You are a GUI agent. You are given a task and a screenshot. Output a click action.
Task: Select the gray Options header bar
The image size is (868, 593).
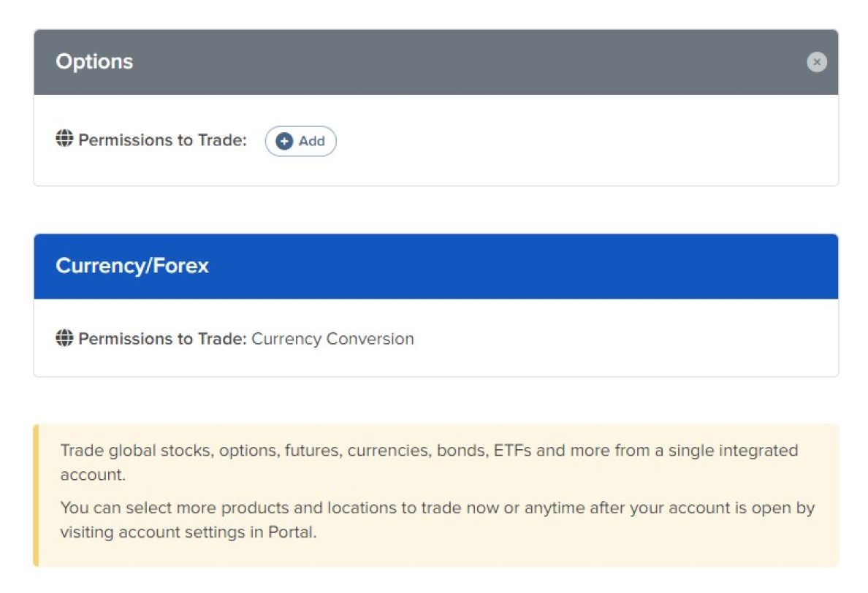coord(438,62)
